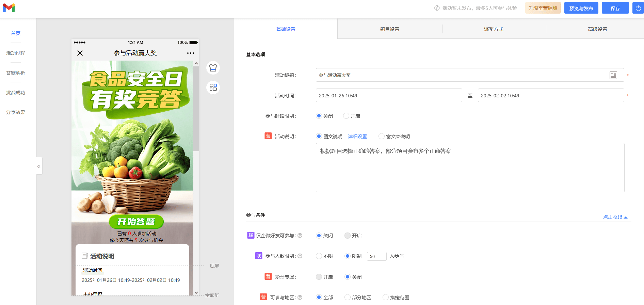Switch to 基础设置 tab

[286, 29]
